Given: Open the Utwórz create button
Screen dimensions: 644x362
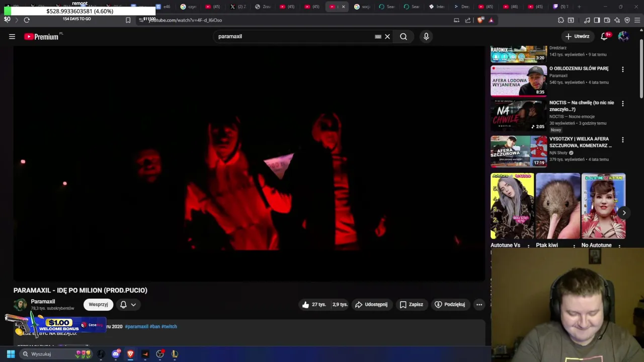Looking at the screenshot, I should [577, 36].
